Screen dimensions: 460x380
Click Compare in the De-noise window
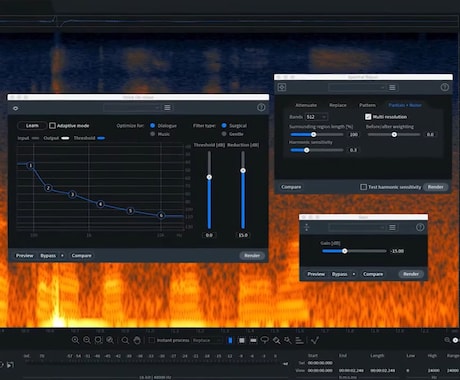click(x=81, y=255)
